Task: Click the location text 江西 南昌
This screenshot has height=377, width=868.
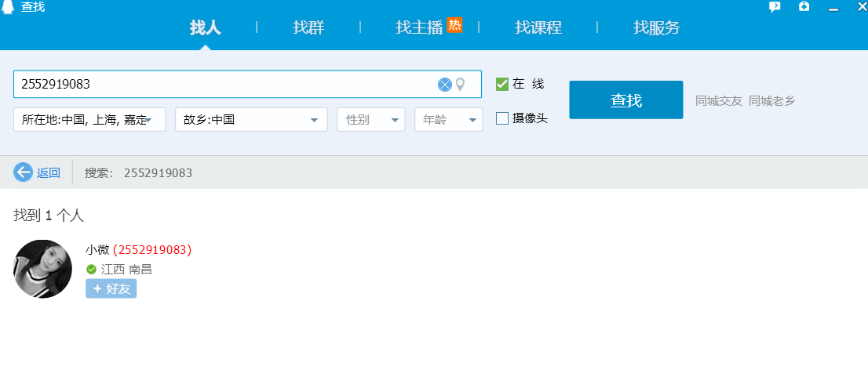Action: tap(126, 270)
